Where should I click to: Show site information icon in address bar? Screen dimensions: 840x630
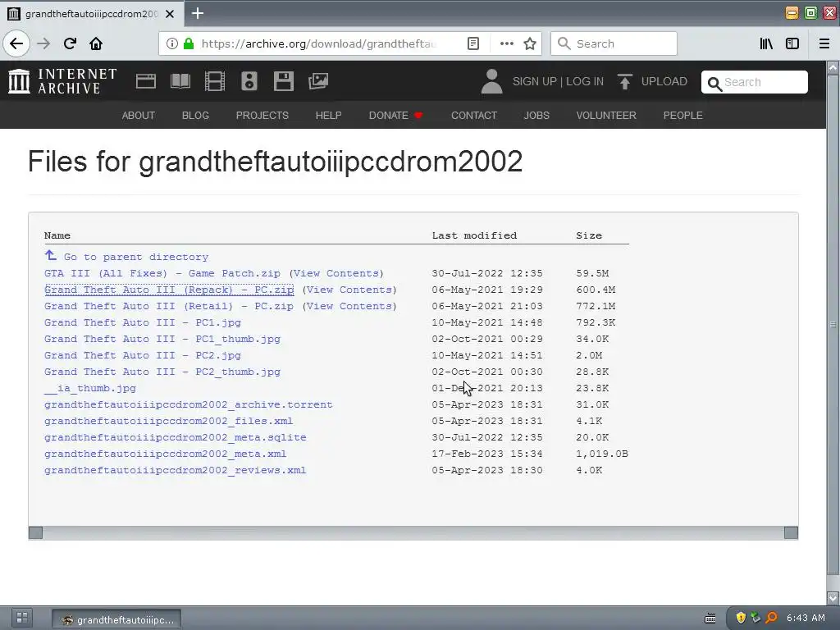pyautogui.click(x=171, y=43)
